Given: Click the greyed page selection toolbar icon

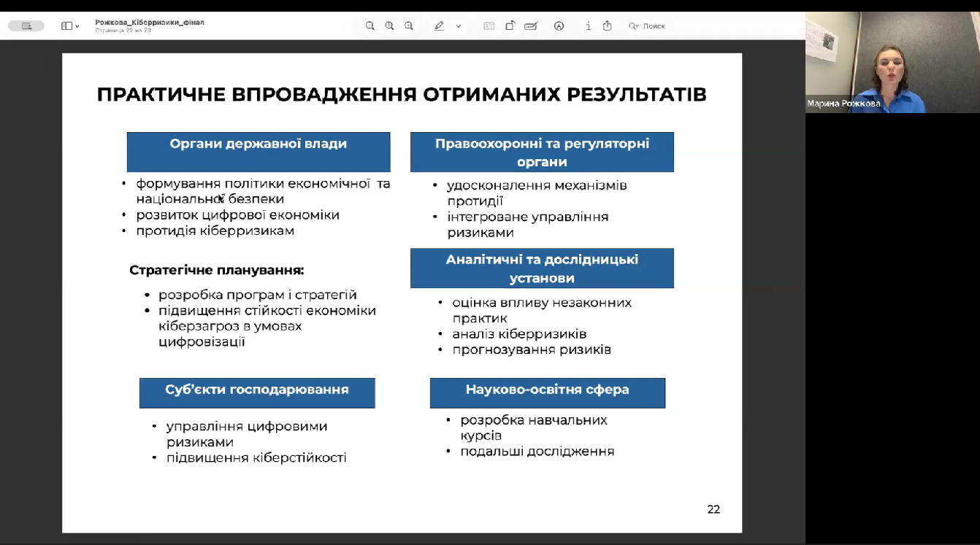Looking at the screenshot, I should tap(489, 26).
